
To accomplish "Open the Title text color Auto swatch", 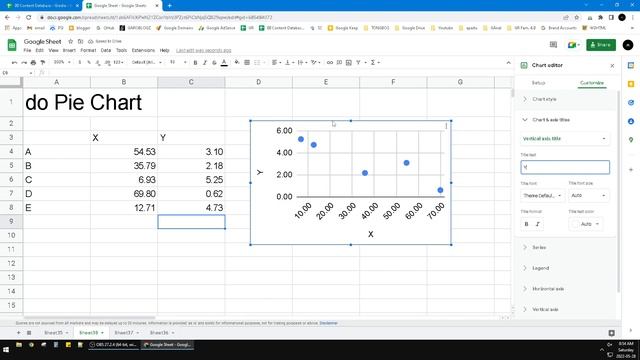I will [586, 224].
